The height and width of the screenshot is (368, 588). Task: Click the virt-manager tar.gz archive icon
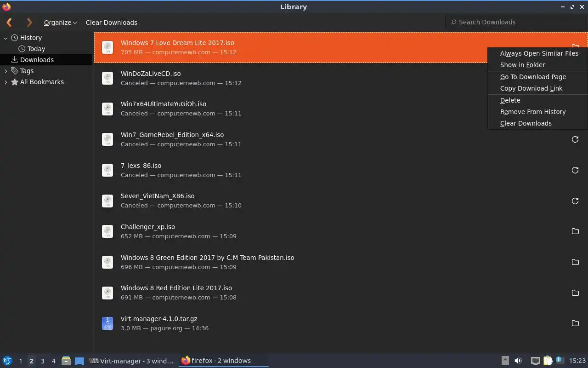tap(107, 323)
